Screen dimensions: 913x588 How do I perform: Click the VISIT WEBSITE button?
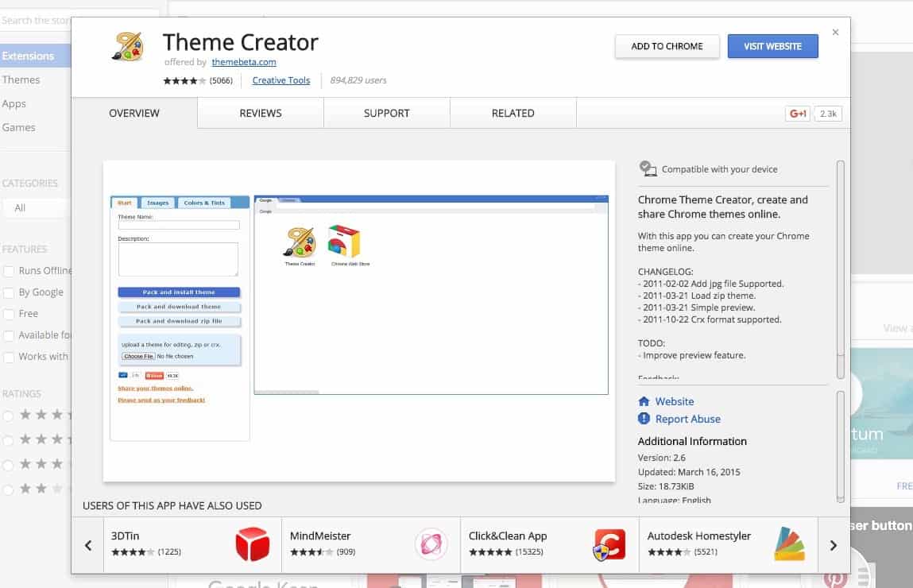(772, 47)
